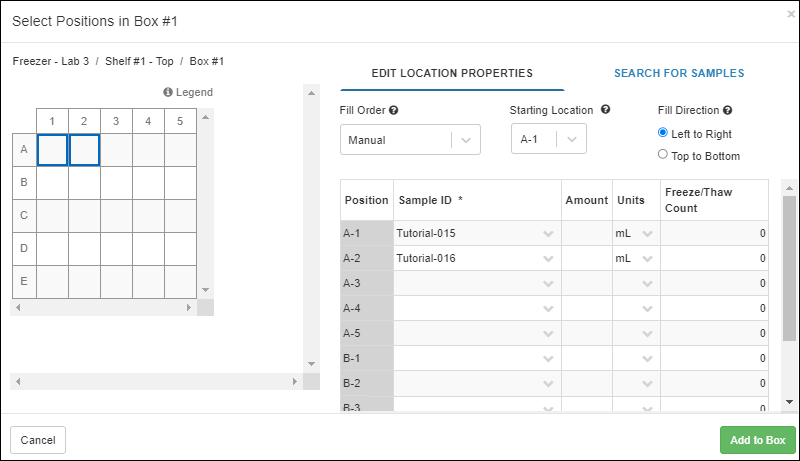Select Top to Bottom fill direction
Image resolution: width=800 pixels, height=461 pixels.
point(663,155)
